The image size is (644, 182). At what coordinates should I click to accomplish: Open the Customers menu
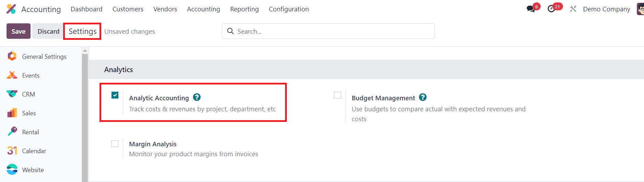128,9
